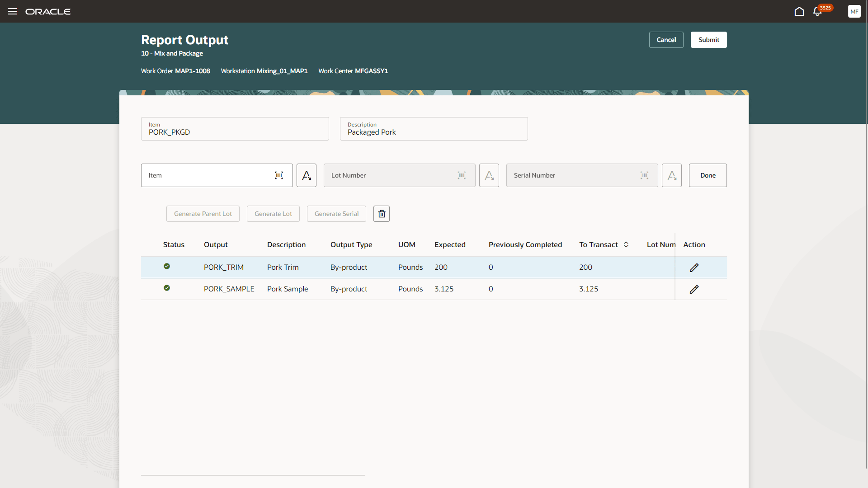Go to the Home icon
The height and width of the screenshot is (488, 868).
tap(799, 11)
